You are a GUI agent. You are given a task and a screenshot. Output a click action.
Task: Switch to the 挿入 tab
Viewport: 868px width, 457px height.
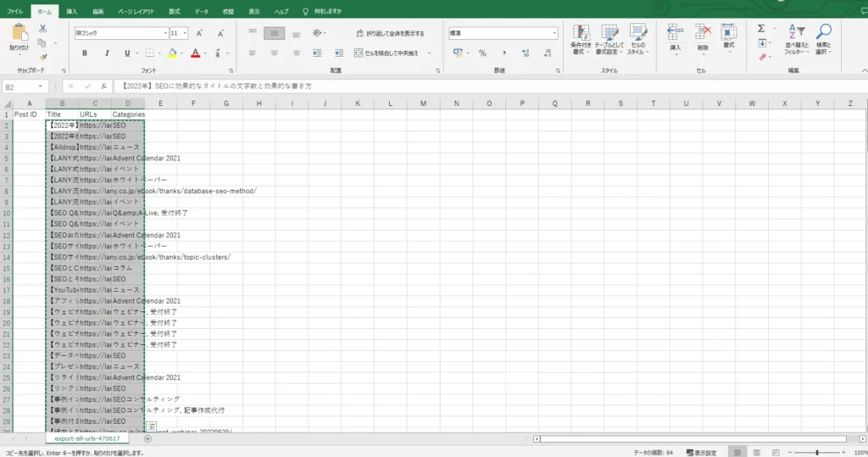click(x=72, y=11)
